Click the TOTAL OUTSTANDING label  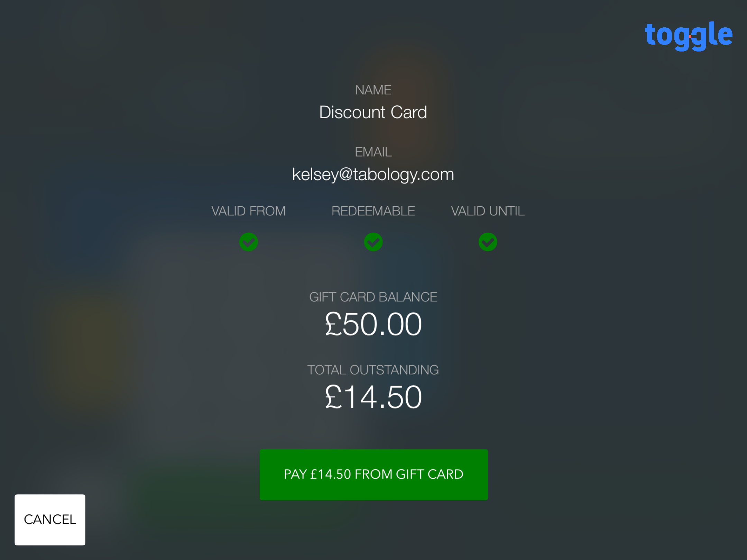point(373,370)
